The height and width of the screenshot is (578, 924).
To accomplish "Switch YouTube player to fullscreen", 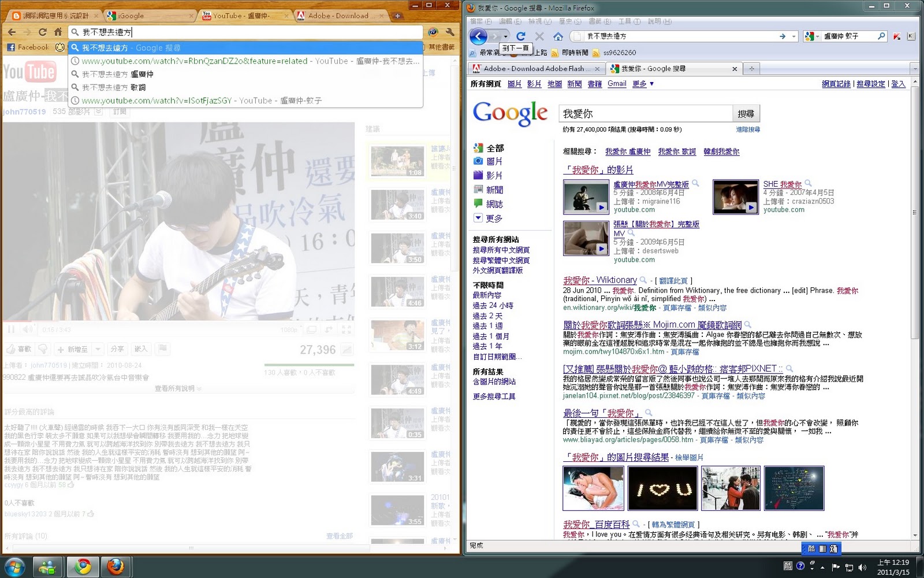I will tap(346, 329).
